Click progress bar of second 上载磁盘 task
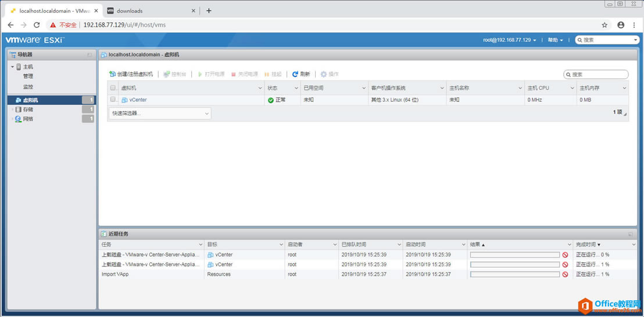Viewport: 644px width, 317px height. [x=515, y=265]
